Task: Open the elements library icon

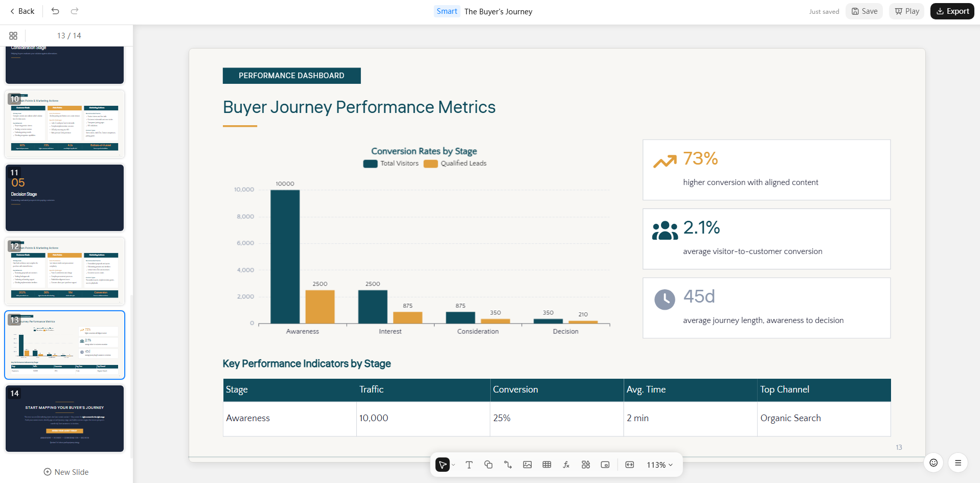Action: [x=585, y=465]
